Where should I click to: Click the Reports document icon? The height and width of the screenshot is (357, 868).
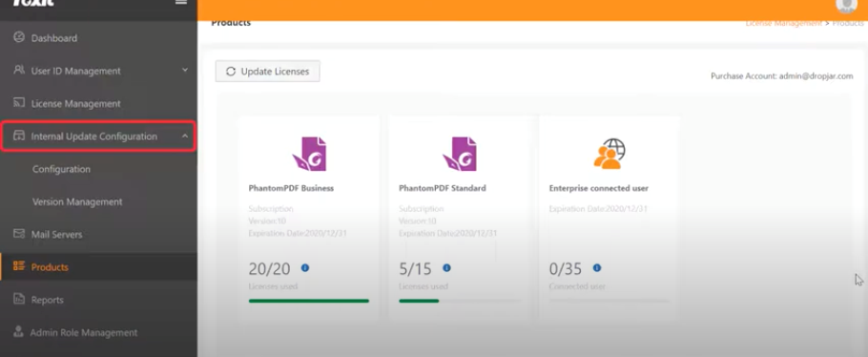click(x=19, y=300)
